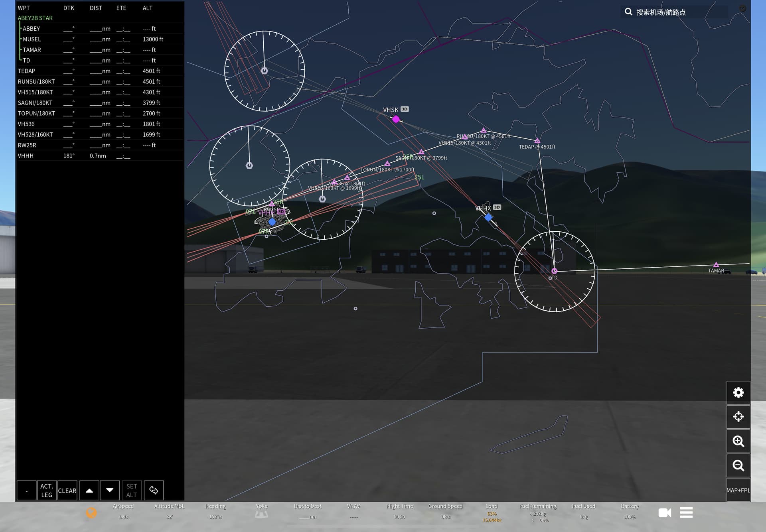Move selected waypoint up with arrow
Screen dimensions: 766x532
pyautogui.click(x=89, y=491)
